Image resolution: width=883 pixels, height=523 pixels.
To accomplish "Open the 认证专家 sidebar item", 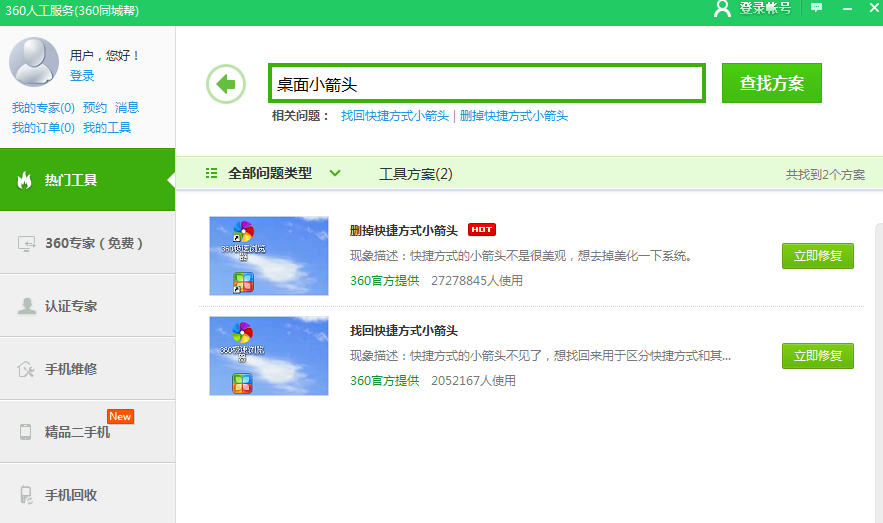I will [x=87, y=306].
